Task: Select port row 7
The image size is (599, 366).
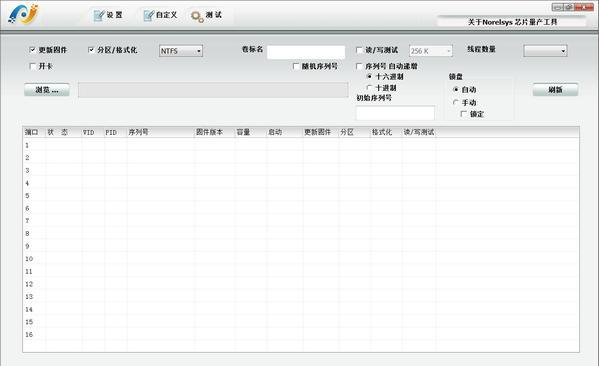Action: click(301, 221)
